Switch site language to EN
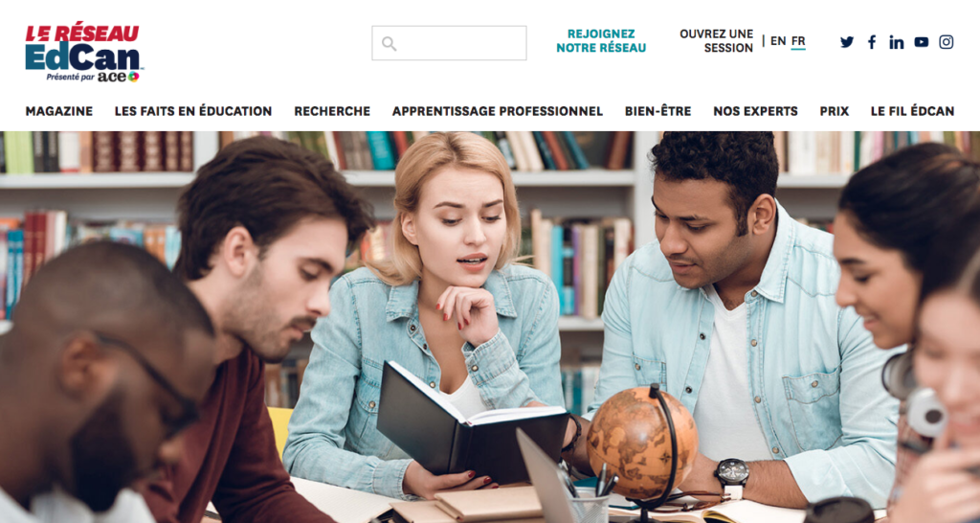 [x=778, y=41]
